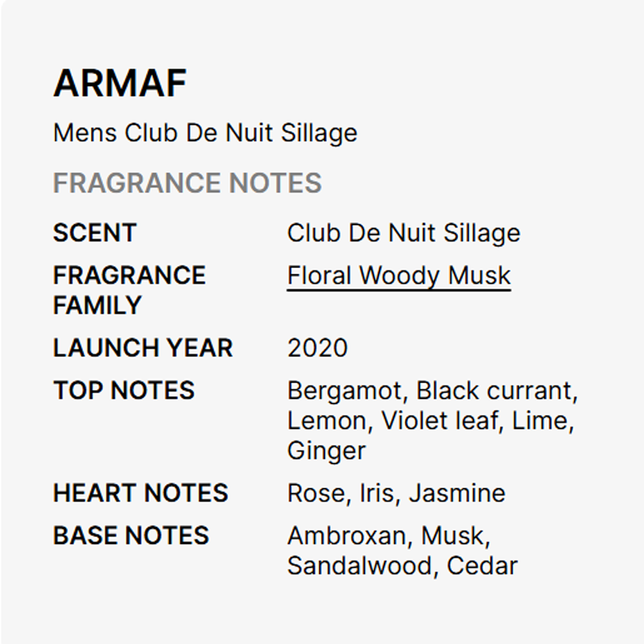Screen dimensions: 644x644
Task: Open the Floral Woody Musk link
Action: 398,276
